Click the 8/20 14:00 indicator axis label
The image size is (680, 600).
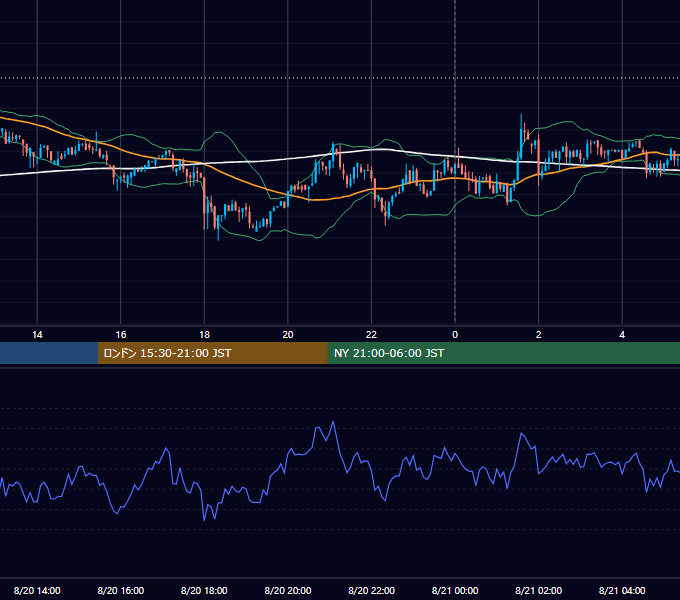tap(37, 590)
